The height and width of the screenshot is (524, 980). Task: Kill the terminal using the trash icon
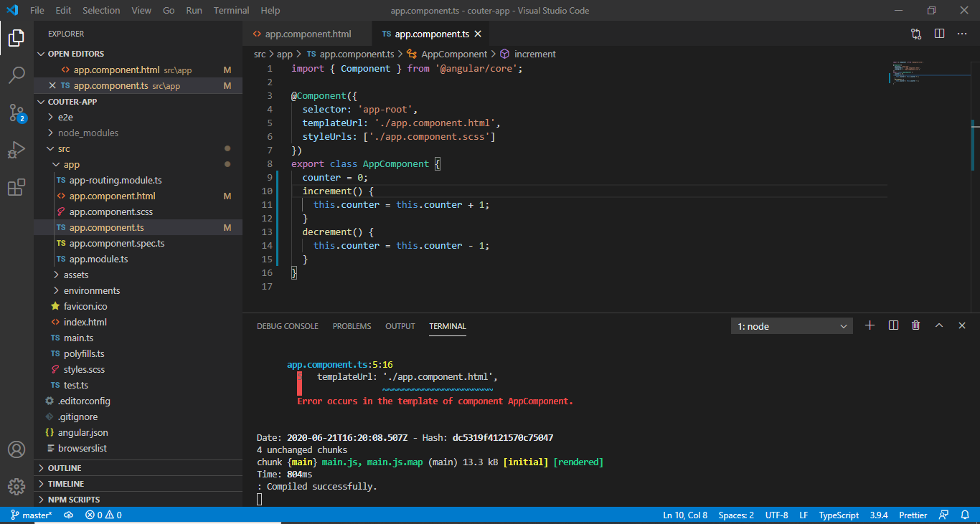(x=915, y=325)
